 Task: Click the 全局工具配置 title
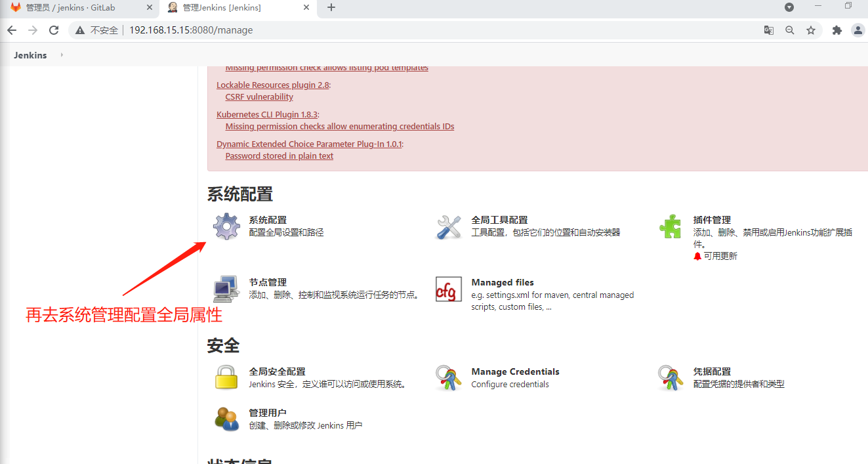pos(499,220)
